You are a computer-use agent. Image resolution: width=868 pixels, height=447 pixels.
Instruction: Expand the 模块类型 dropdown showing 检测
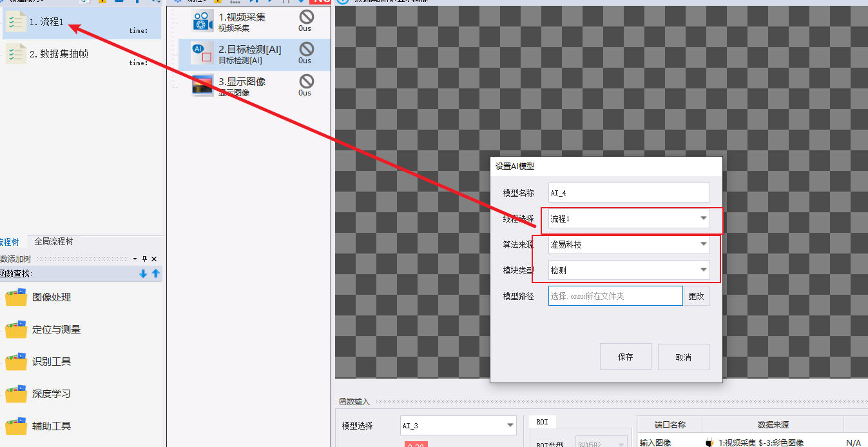pos(629,270)
